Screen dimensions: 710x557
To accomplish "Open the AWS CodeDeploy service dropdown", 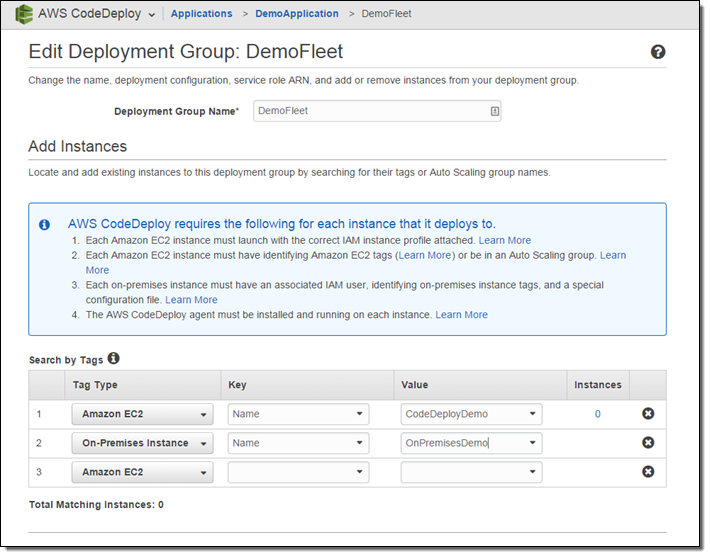I will (96, 14).
